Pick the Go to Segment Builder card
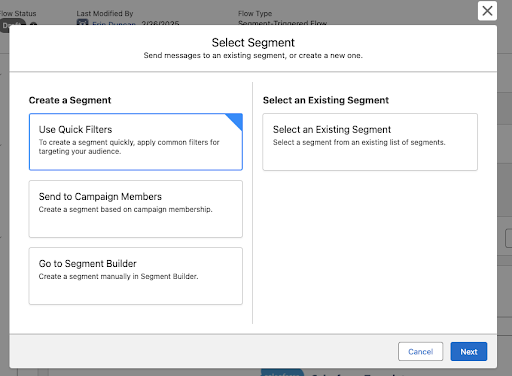 coord(136,276)
